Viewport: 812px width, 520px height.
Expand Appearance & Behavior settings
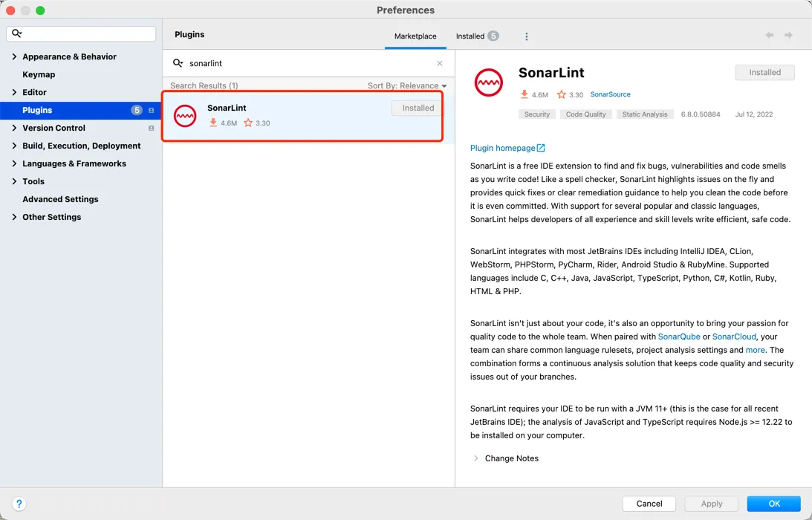[14, 57]
